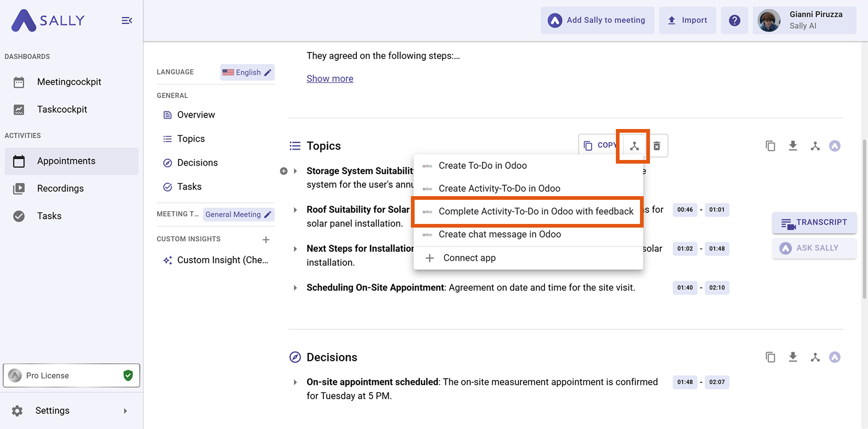Select Create chat message in Odoo
The width and height of the screenshot is (868, 429).
pos(528,234)
